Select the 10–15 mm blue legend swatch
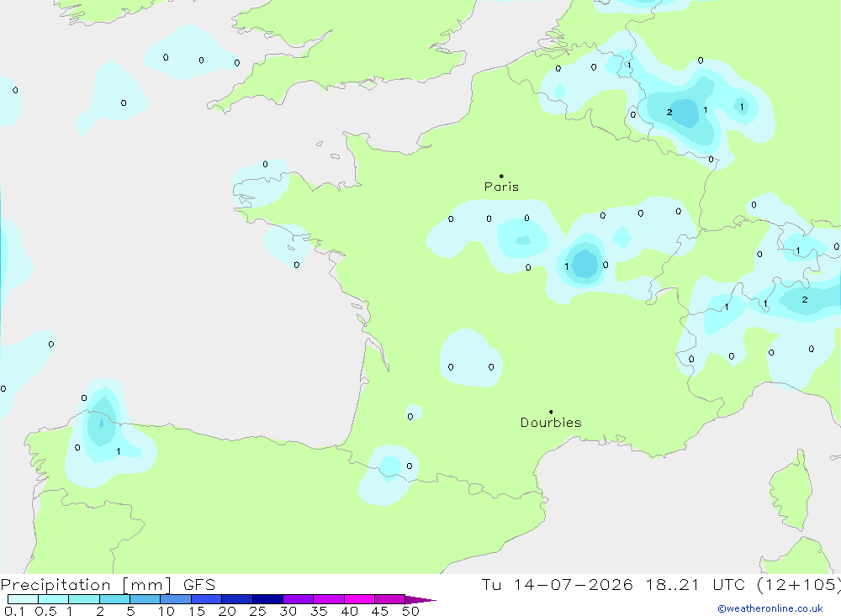The width and height of the screenshot is (841, 616). [176, 599]
